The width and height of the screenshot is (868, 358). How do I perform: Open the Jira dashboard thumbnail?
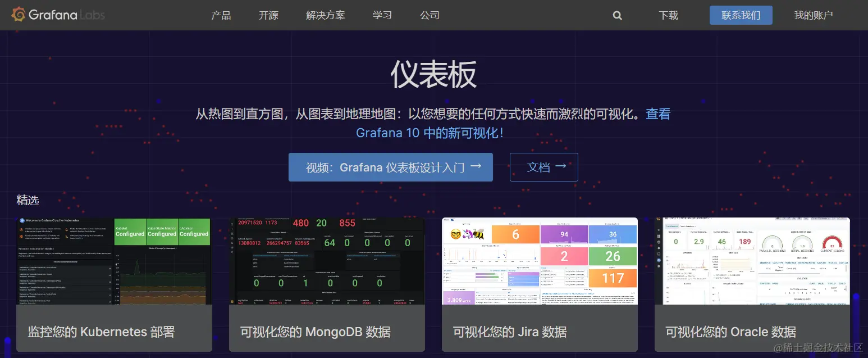click(540, 261)
